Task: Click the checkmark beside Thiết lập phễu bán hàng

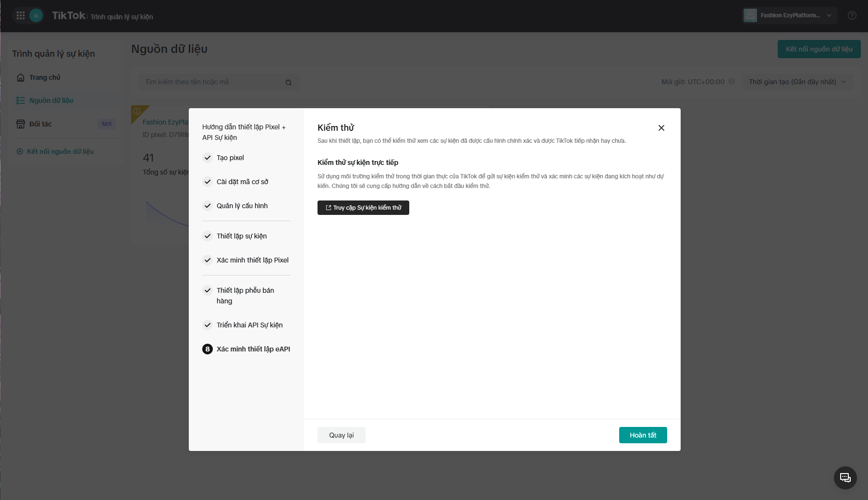Action: click(208, 290)
